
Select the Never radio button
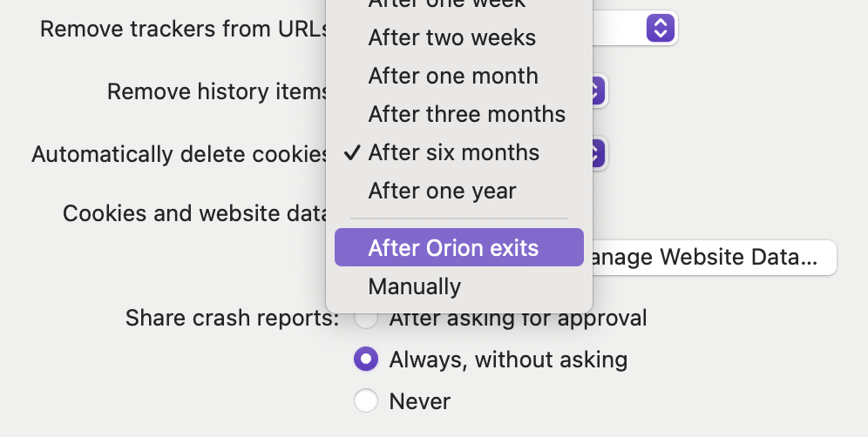366,400
